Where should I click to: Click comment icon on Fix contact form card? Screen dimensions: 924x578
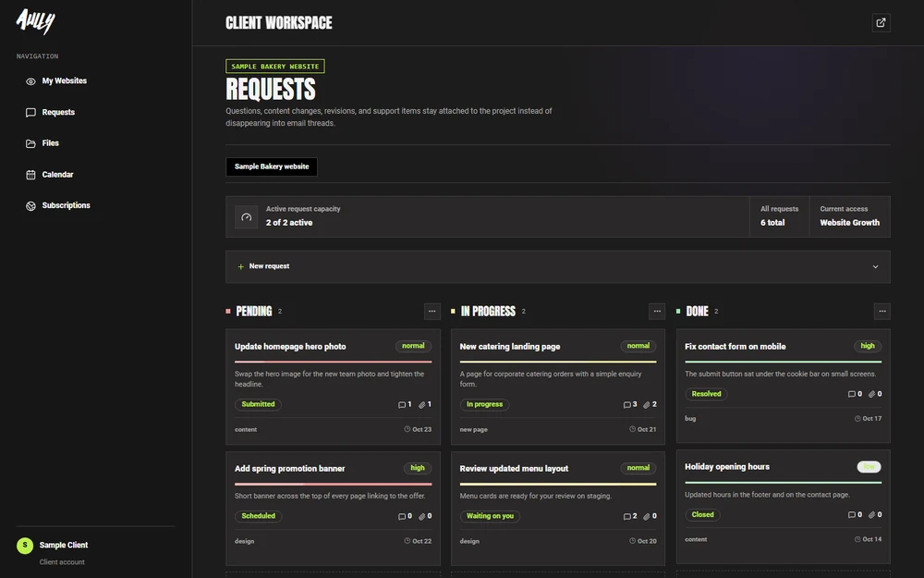click(852, 394)
